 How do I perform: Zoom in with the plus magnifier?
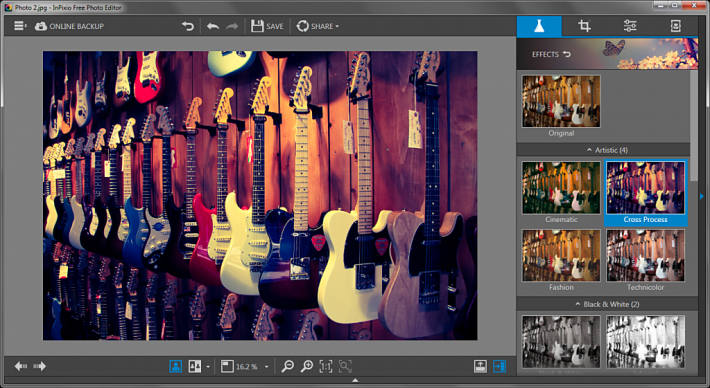[x=307, y=366]
